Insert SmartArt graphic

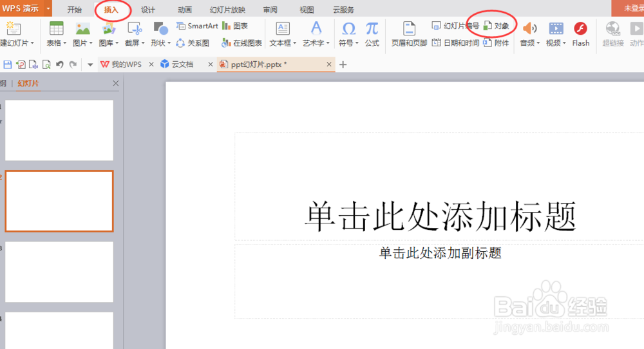197,26
